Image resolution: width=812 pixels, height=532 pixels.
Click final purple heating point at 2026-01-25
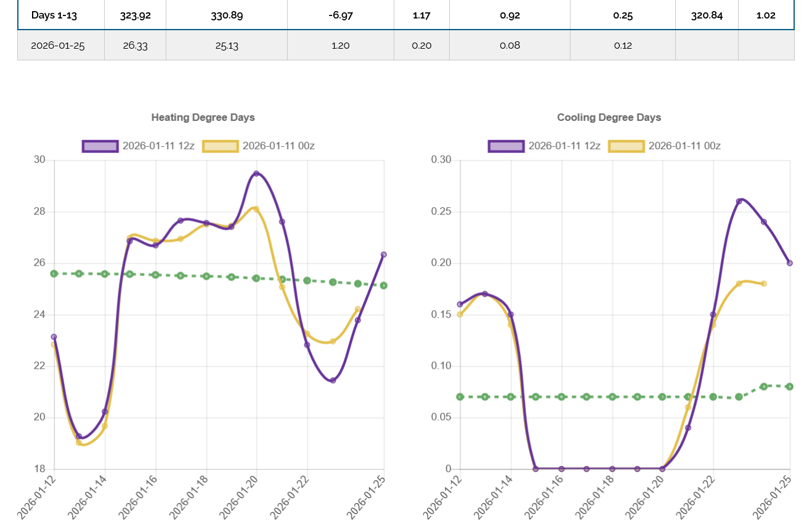383,255
